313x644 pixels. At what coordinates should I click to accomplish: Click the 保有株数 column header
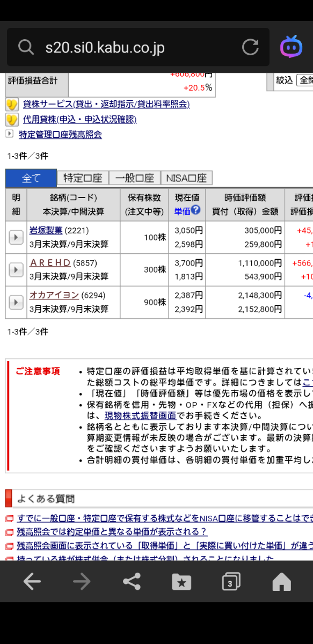point(144,197)
